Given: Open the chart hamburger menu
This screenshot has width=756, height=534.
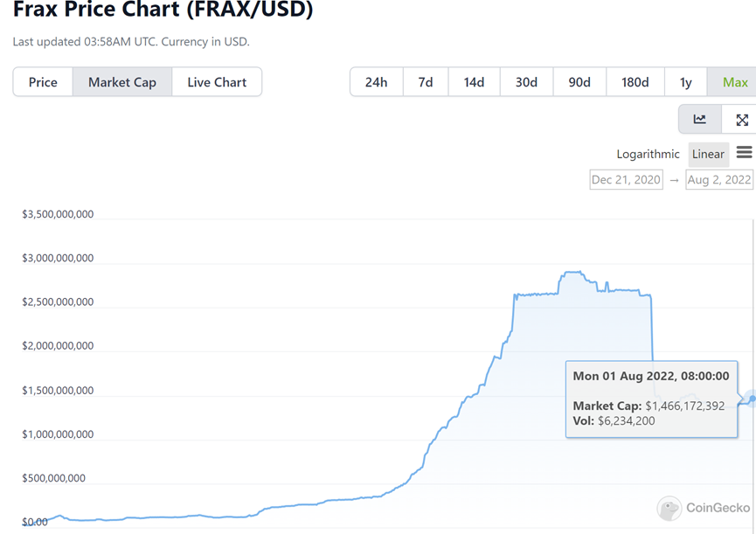Looking at the screenshot, I should pos(744,152).
